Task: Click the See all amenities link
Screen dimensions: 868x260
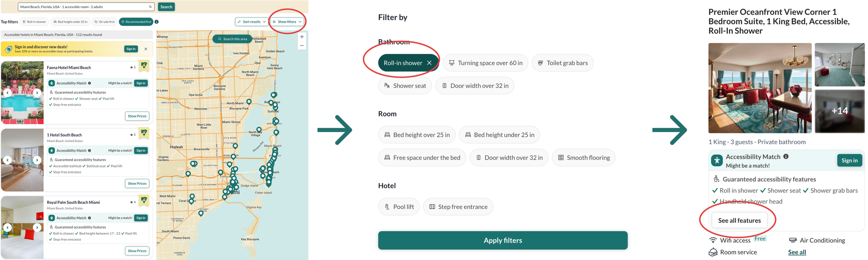Action: [x=797, y=252]
